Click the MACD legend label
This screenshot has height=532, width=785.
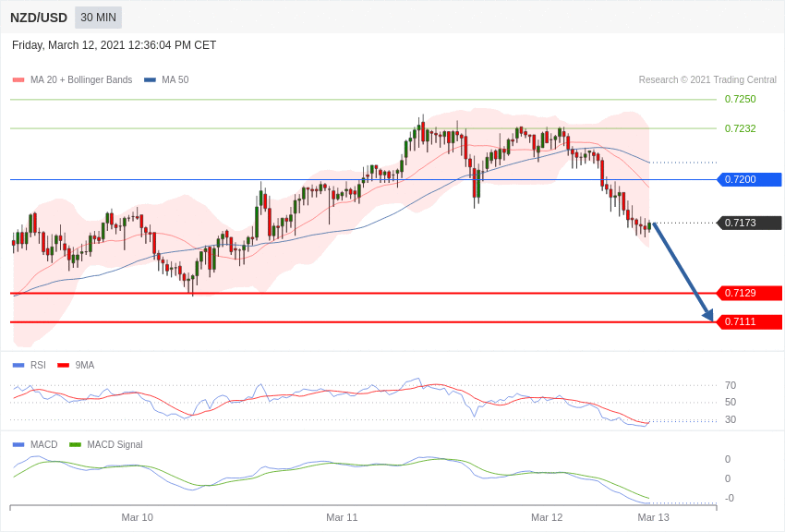click(x=44, y=444)
